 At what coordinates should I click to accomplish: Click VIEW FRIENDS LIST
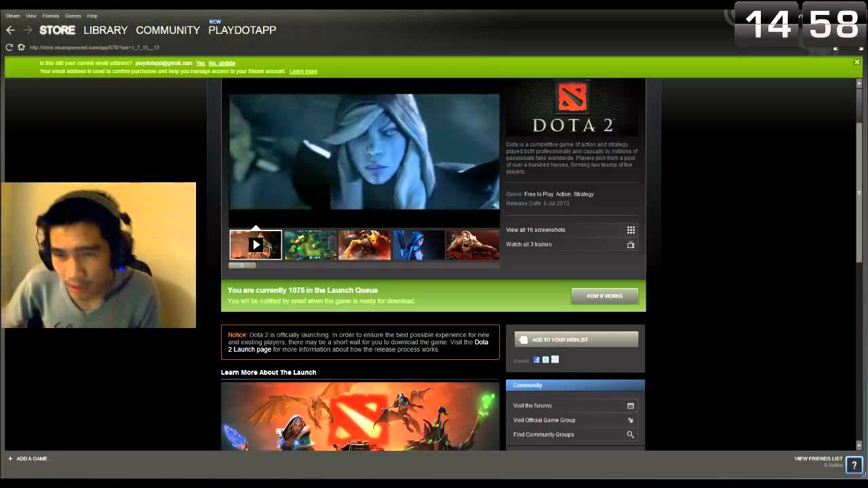818,459
